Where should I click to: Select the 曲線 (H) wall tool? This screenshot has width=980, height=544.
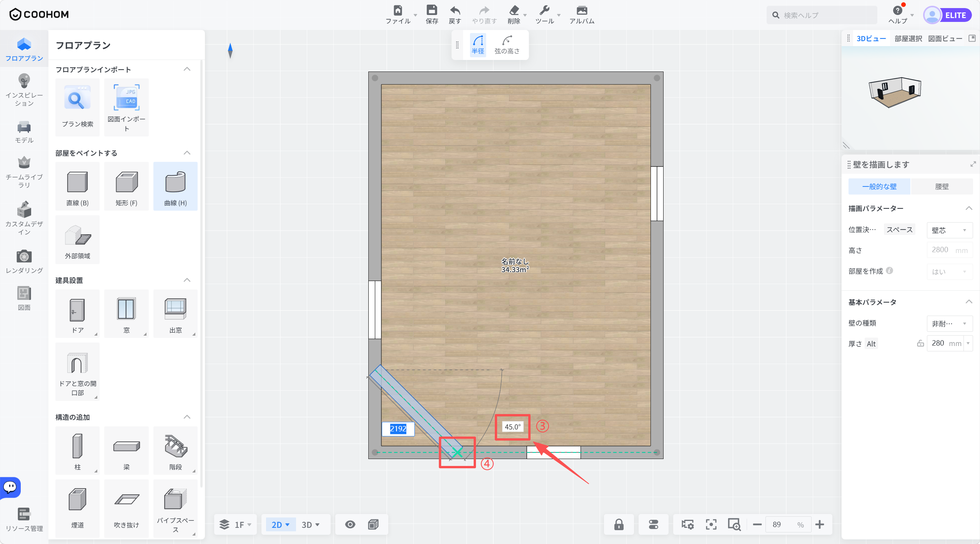click(x=175, y=186)
